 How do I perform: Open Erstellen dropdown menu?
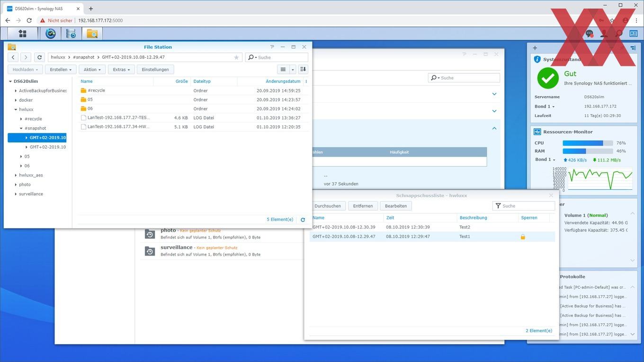click(x=61, y=70)
